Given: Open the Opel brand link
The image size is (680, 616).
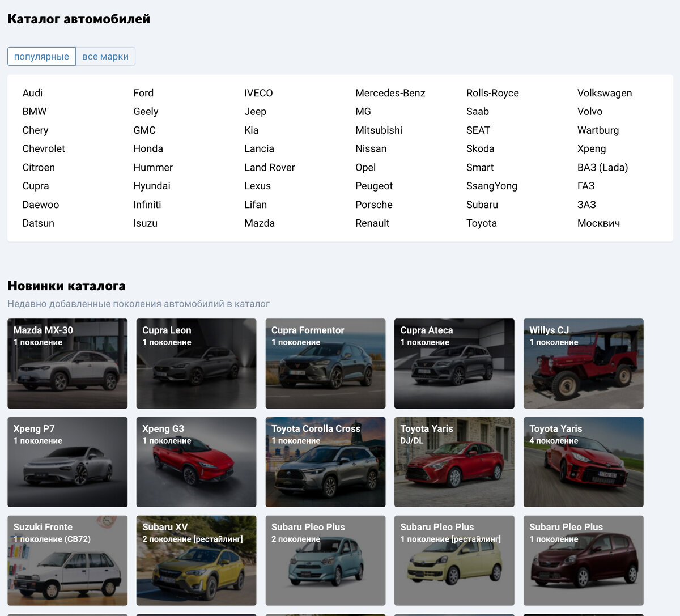Looking at the screenshot, I should 365,167.
